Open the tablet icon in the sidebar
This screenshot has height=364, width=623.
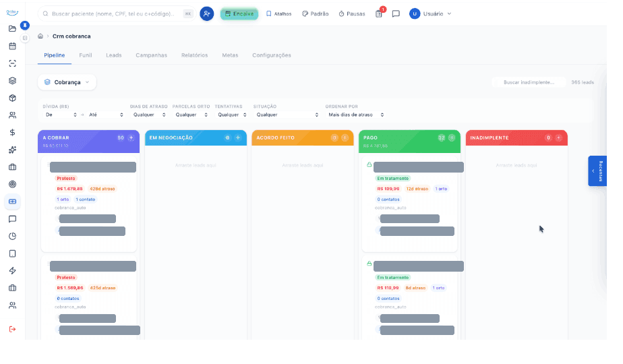pos(12,253)
